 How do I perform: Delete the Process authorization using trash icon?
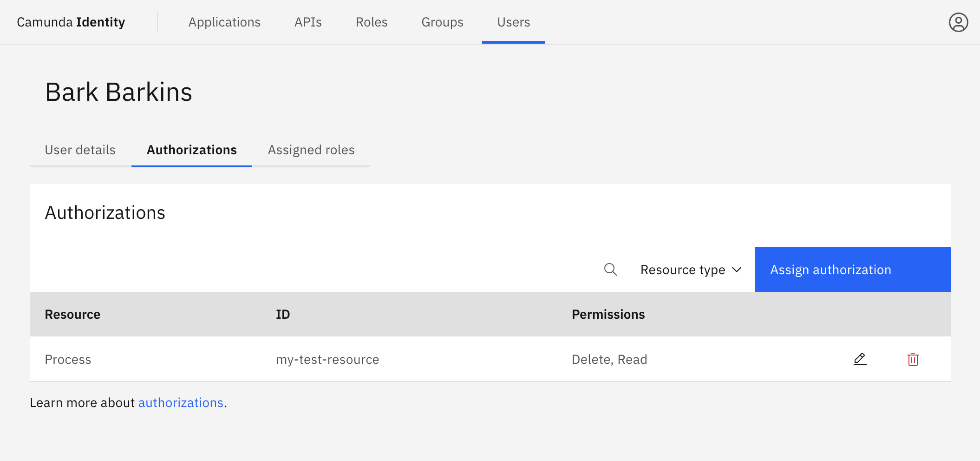pyautogui.click(x=913, y=359)
